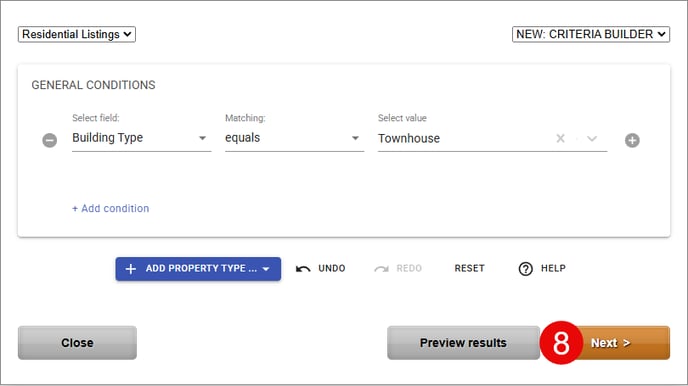Open the NEW: CRITERIA BUILDER dropdown
Image resolution: width=688 pixels, height=386 pixels.
pyautogui.click(x=591, y=34)
